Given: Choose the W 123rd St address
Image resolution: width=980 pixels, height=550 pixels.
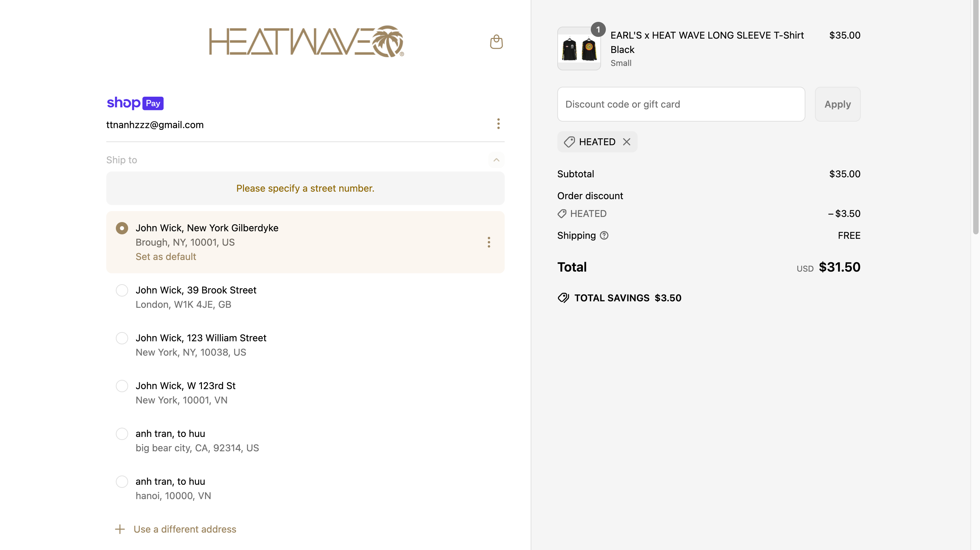Looking at the screenshot, I should point(122,386).
